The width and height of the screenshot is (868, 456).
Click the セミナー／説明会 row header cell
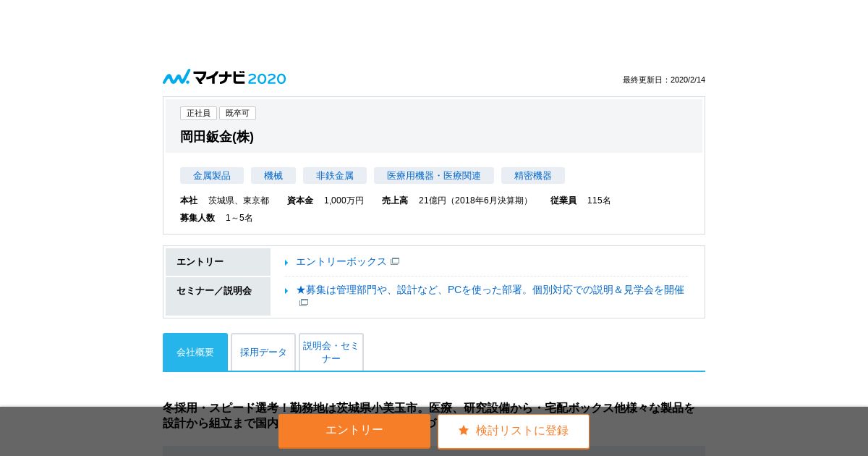coord(218,296)
